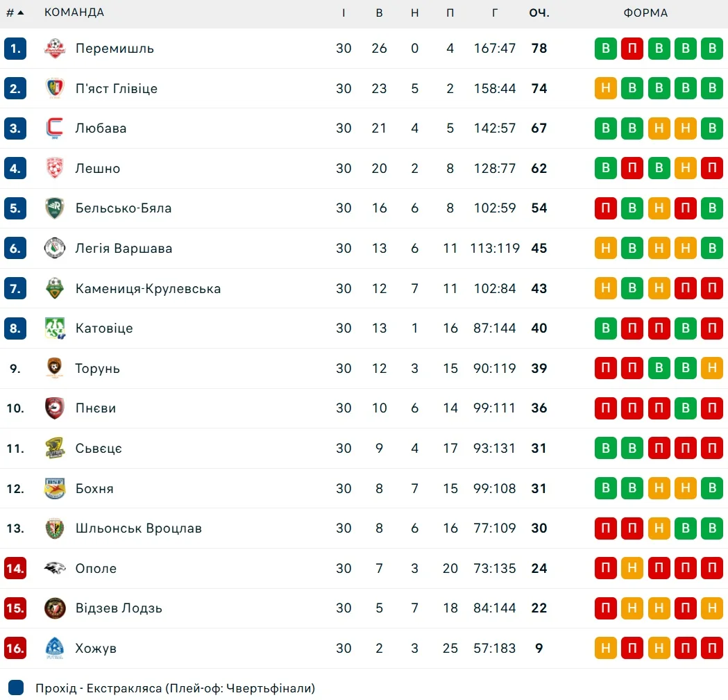Screen dimensions: 728x700
Task: Click the Катовіце club logo
Action: coord(54,328)
